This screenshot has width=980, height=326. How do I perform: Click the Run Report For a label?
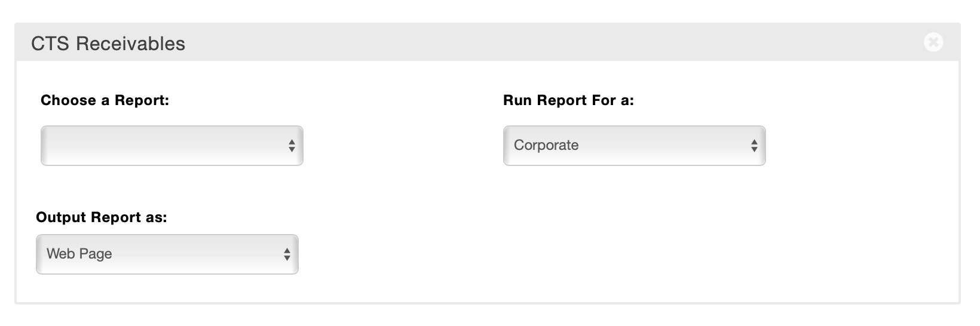tap(568, 100)
